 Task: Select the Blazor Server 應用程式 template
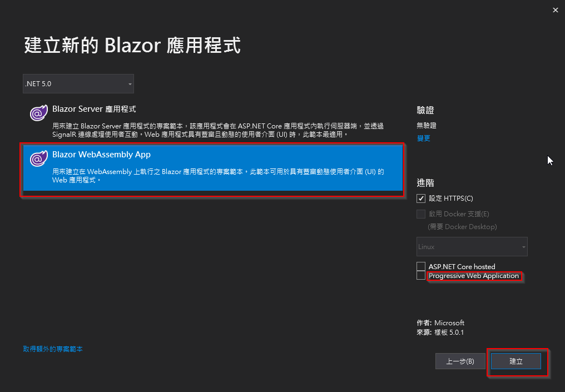pos(213,121)
